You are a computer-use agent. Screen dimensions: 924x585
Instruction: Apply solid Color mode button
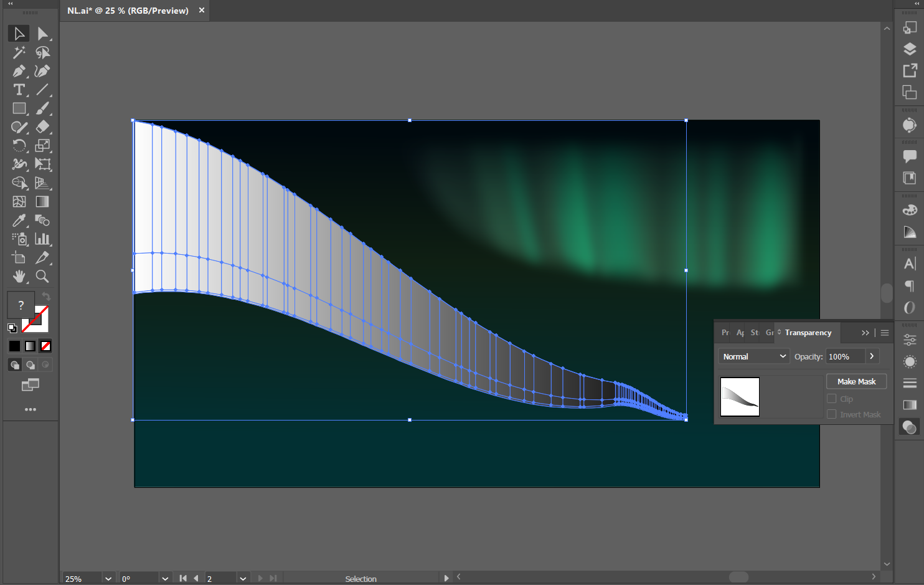coord(14,346)
